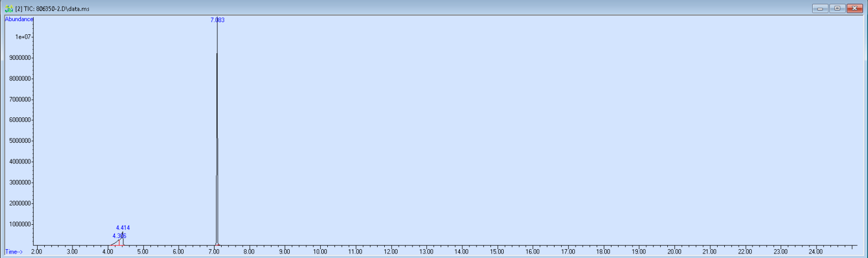Viewport: 868px width, 258px height.
Task: Click the 20.00 time tick label
Action: click(x=674, y=252)
